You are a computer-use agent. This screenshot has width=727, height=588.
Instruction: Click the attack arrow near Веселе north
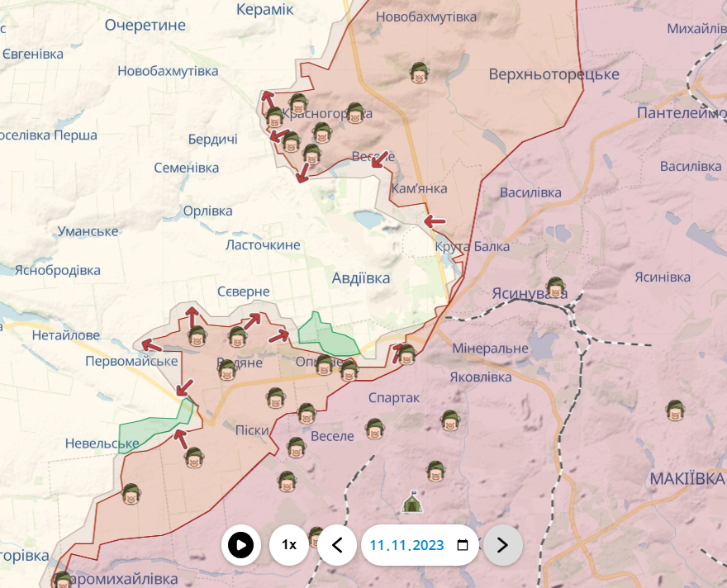pos(379,160)
